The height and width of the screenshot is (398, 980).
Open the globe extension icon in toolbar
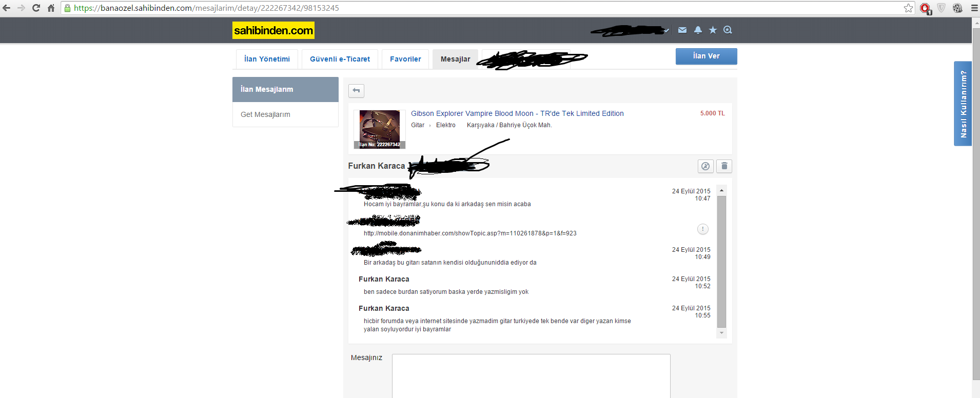coord(957,8)
